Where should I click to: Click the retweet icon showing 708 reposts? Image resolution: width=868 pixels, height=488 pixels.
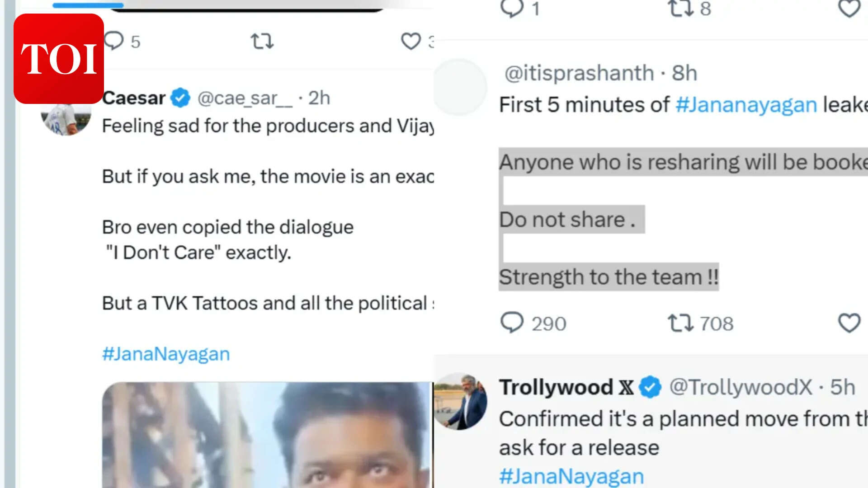pos(681,323)
